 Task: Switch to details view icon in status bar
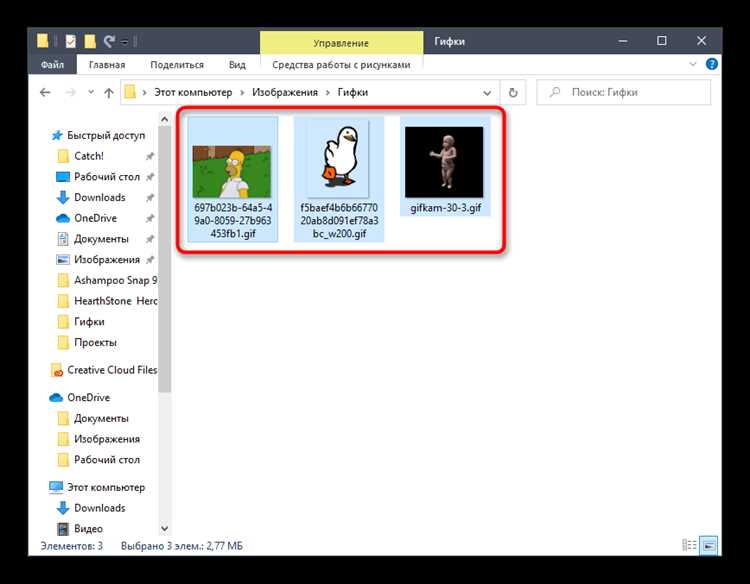(689, 545)
